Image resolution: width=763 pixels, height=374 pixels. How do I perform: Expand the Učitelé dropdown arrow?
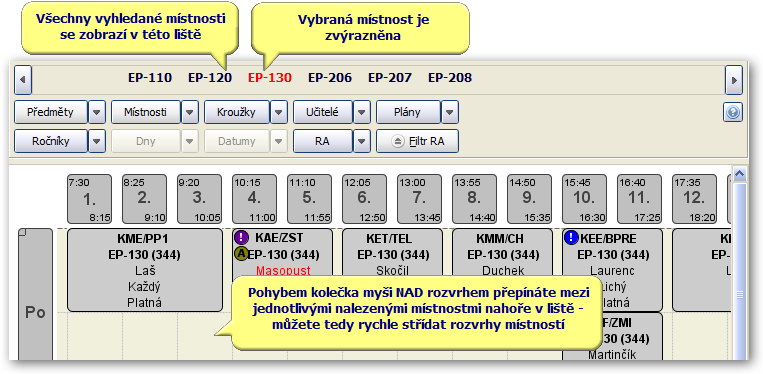point(362,112)
